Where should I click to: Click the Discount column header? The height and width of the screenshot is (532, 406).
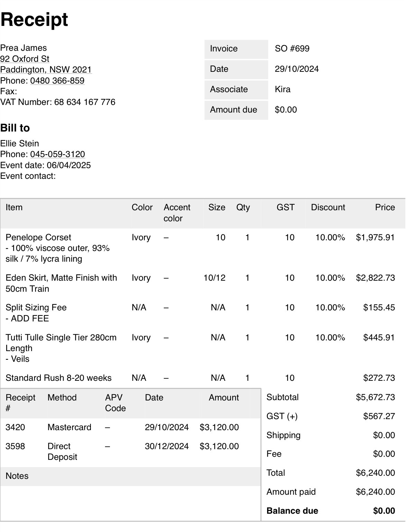coord(328,207)
